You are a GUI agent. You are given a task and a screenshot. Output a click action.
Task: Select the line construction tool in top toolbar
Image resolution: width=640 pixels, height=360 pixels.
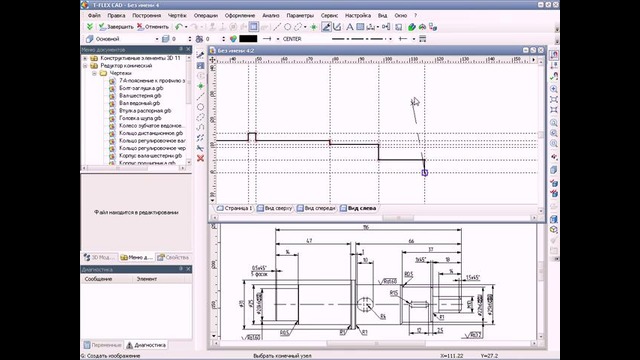coord(277,27)
